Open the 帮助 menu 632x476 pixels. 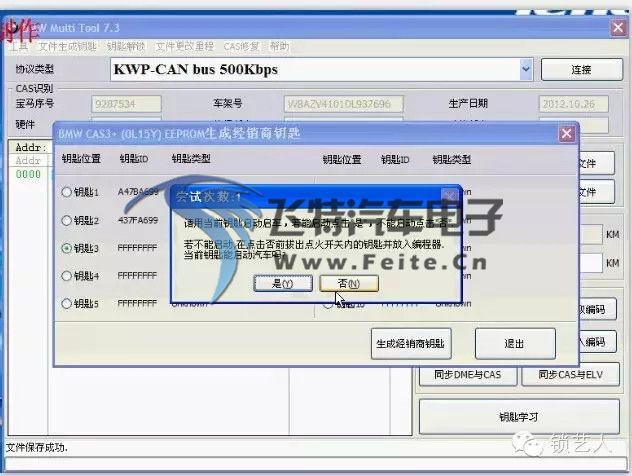coord(279,46)
